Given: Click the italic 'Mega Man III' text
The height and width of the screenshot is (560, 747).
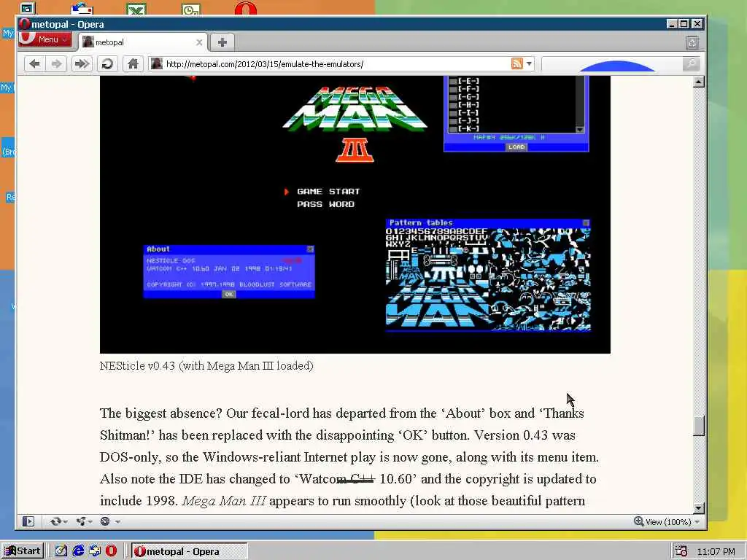Looking at the screenshot, I should pyautogui.click(x=223, y=501).
